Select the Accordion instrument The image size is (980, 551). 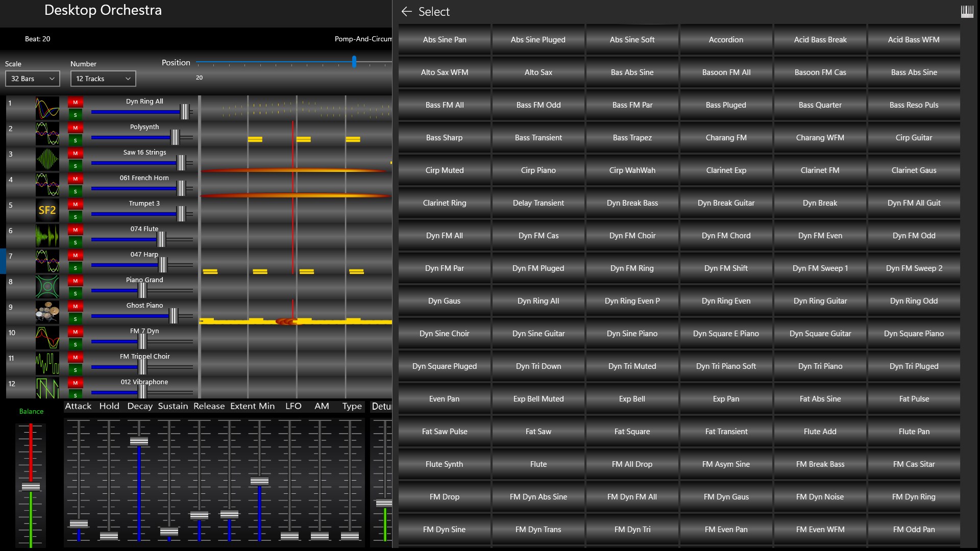[x=726, y=39]
